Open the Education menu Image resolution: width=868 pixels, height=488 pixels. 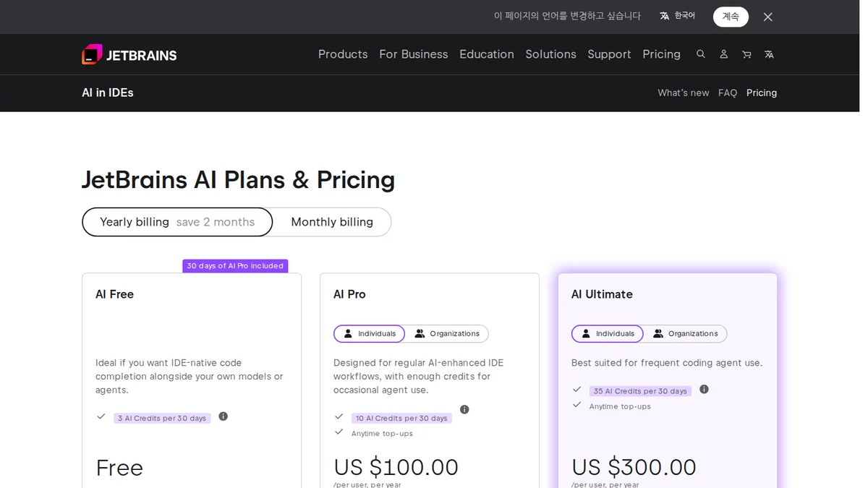pos(487,54)
